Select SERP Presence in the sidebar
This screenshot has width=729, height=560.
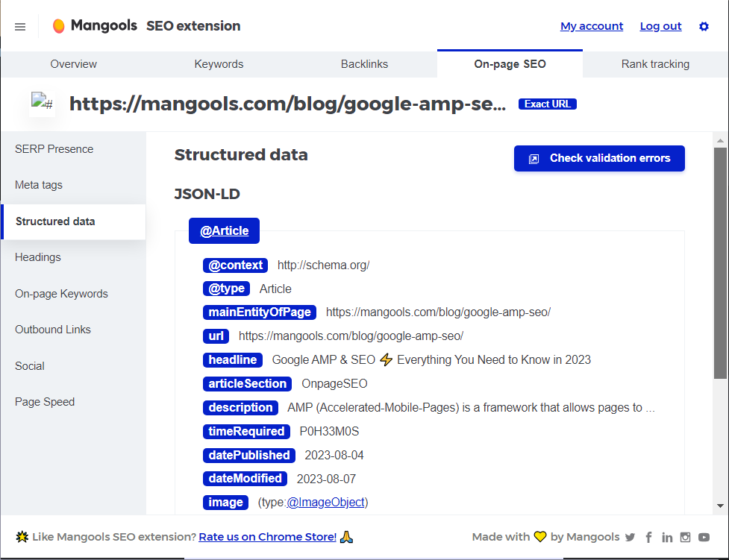pos(54,149)
